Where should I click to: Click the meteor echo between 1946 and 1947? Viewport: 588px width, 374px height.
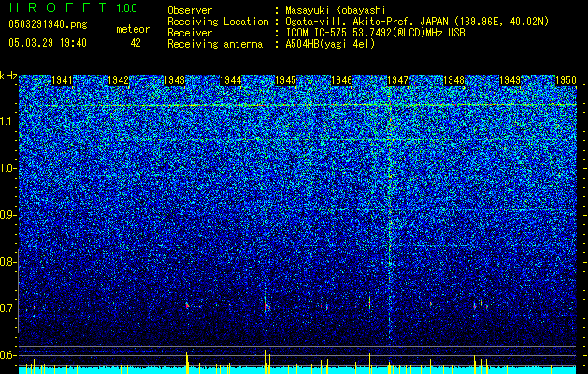[x=369, y=302]
